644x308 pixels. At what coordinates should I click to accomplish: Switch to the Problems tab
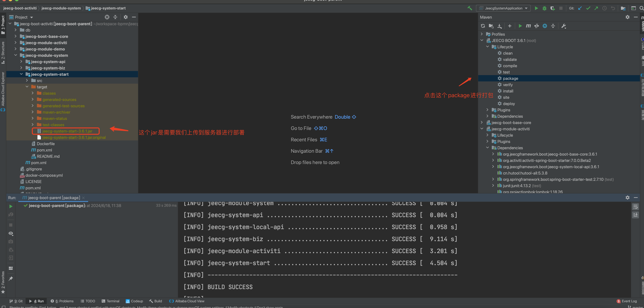62,301
